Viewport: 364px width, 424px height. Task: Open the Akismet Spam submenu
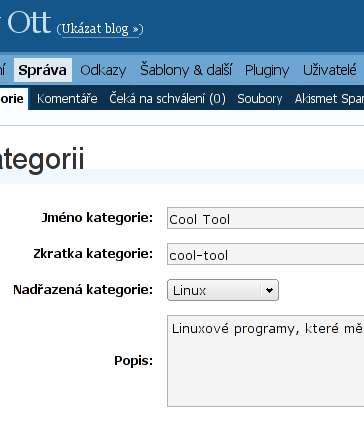click(x=329, y=99)
